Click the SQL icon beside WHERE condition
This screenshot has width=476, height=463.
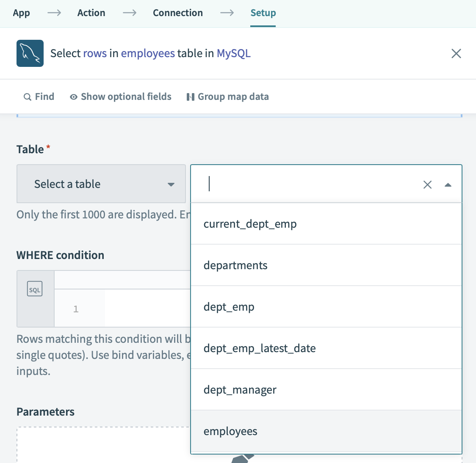point(35,289)
